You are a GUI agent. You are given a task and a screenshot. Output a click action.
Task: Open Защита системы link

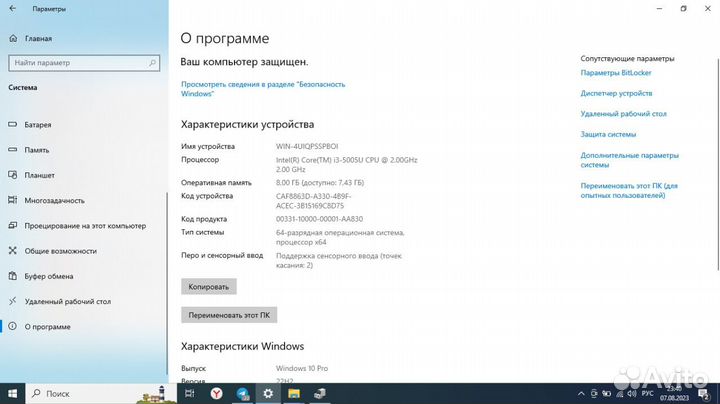608,135
